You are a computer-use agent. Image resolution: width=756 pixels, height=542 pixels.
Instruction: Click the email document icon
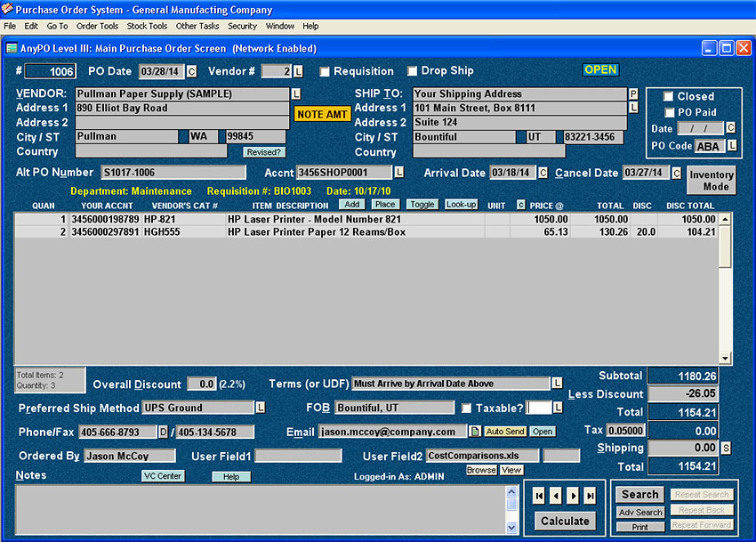475,432
